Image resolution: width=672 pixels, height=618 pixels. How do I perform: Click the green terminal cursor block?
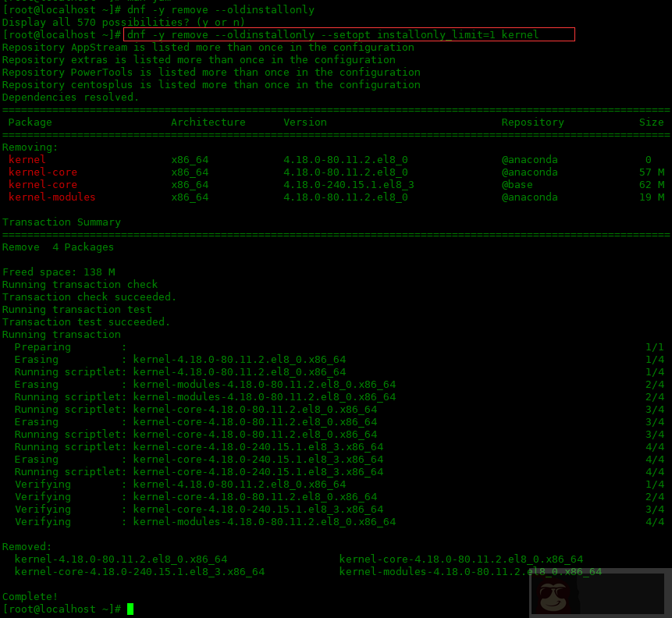(x=130, y=609)
